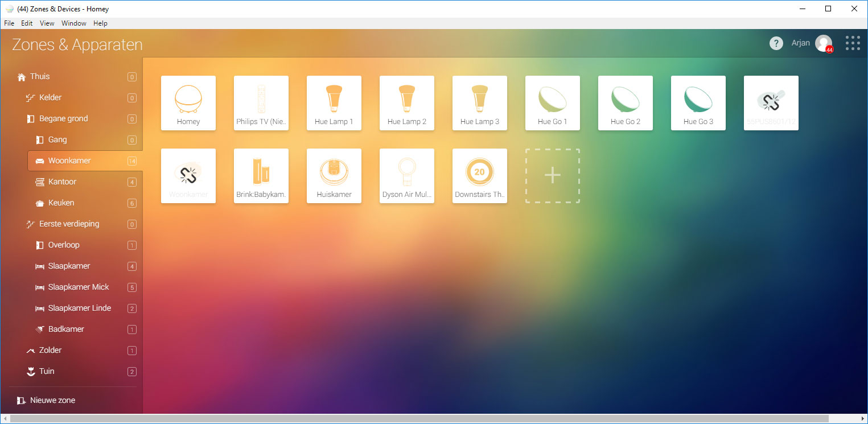Open the File menu
868x424 pixels.
pyautogui.click(x=9, y=23)
